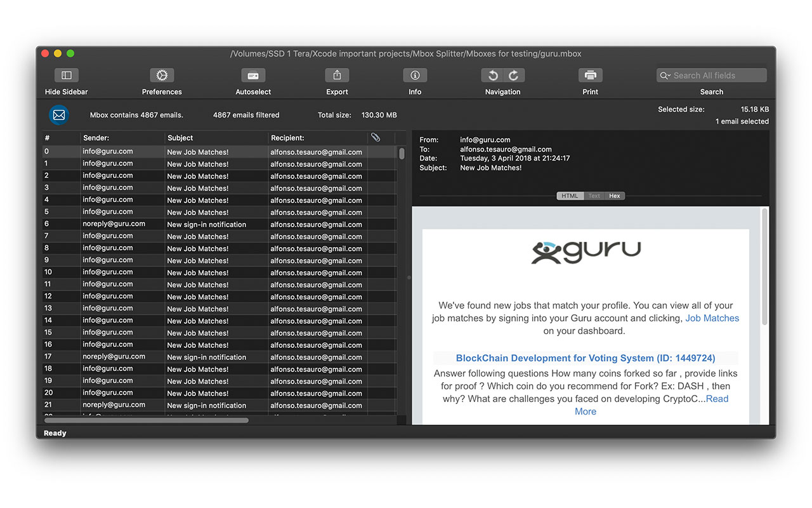Click the From address info@guru.com in header
Image resolution: width=812 pixels, height=508 pixels.
coord(485,140)
